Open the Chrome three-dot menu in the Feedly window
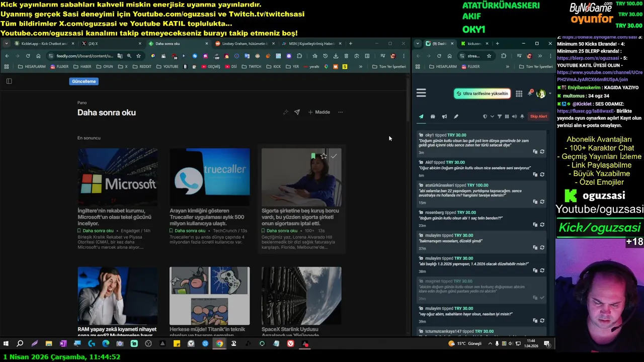Viewport: 644px width, 362px height. 404,56
